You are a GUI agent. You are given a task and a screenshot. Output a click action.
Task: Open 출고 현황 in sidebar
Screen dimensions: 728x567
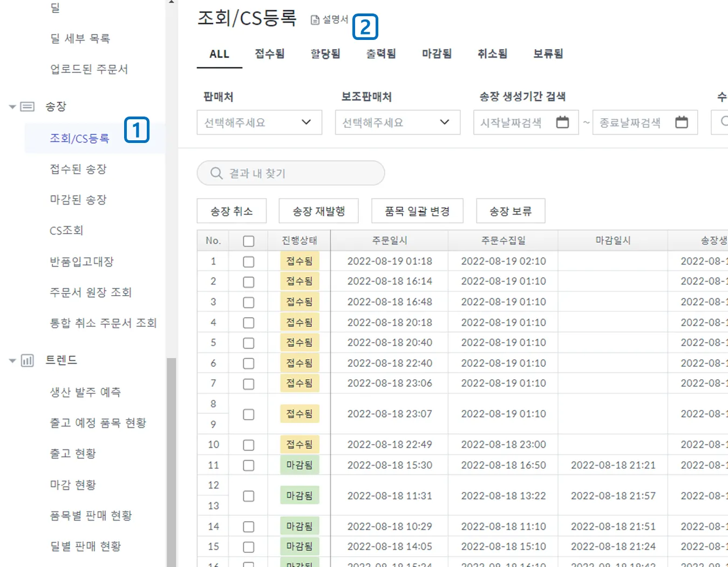(x=73, y=454)
